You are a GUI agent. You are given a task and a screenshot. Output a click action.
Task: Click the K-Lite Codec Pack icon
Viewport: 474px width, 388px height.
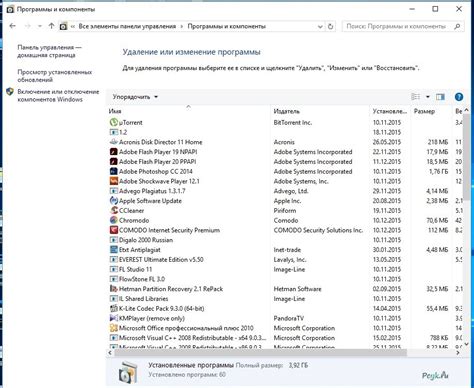point(114,308)
